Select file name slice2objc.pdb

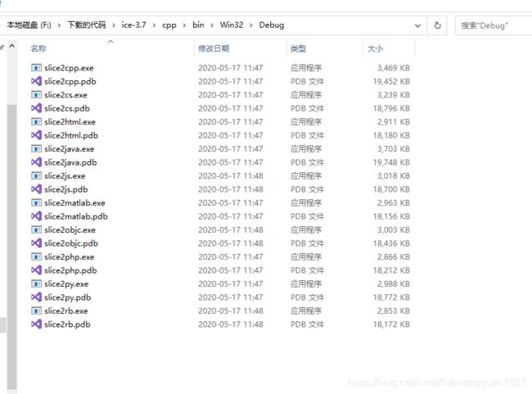(71, 243)
